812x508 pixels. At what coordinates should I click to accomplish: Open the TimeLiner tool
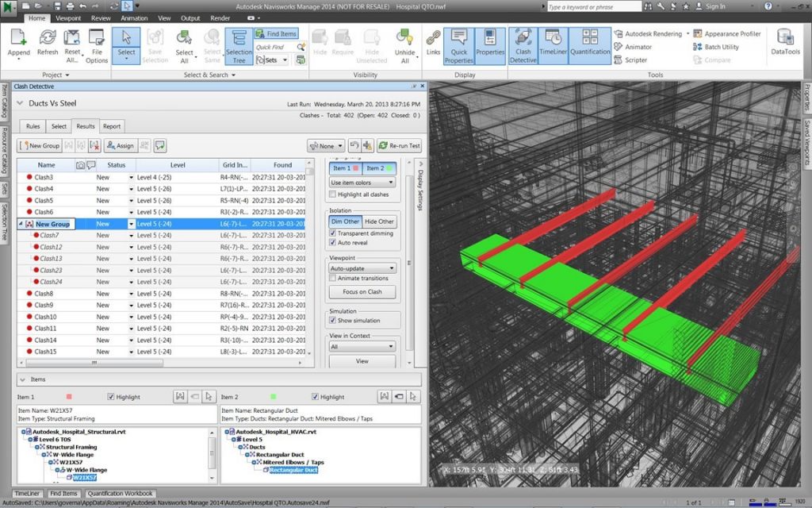(x=553, y=46)
